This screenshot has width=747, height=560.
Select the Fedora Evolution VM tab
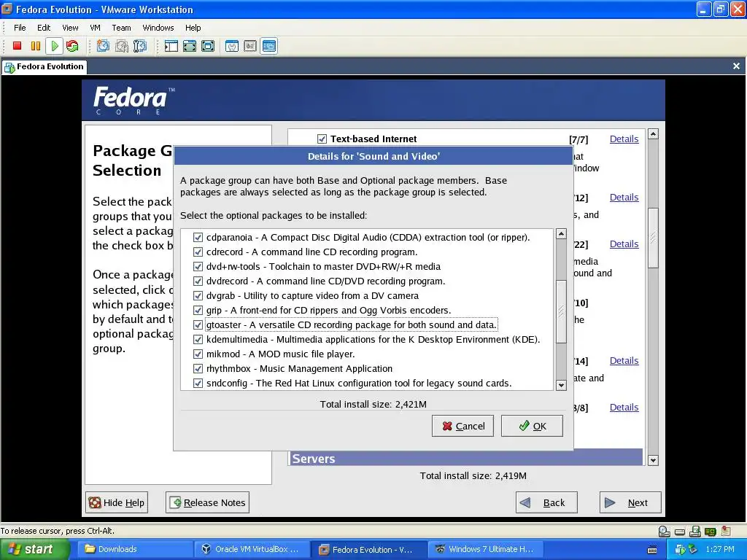44,66
